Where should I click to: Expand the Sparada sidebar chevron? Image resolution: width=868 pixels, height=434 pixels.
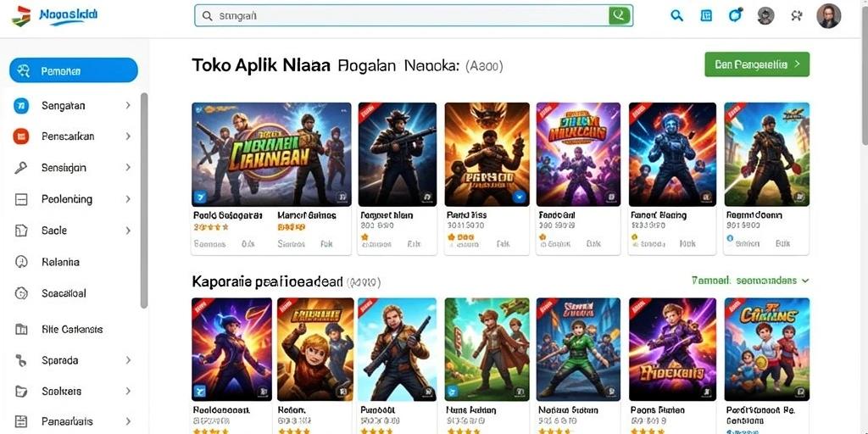coord(128,360)
